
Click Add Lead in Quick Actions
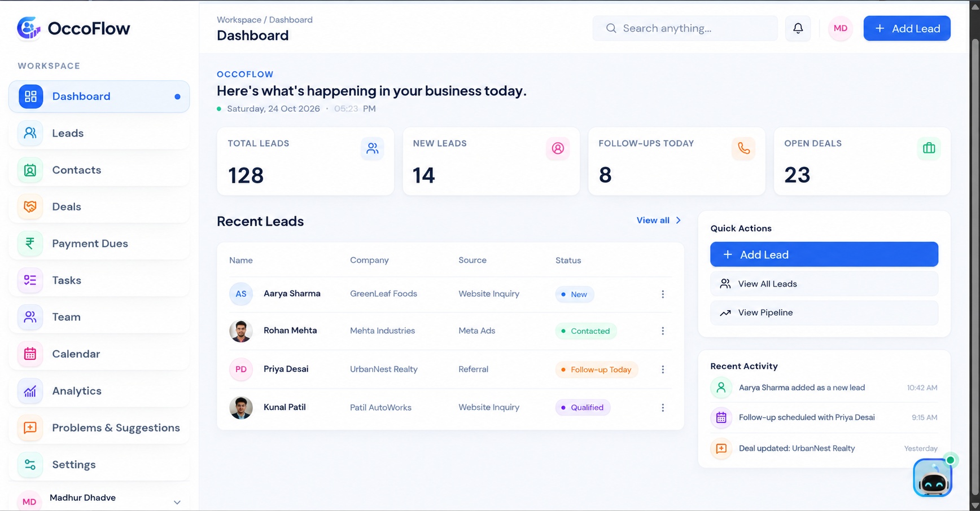(x=824, y=254)
